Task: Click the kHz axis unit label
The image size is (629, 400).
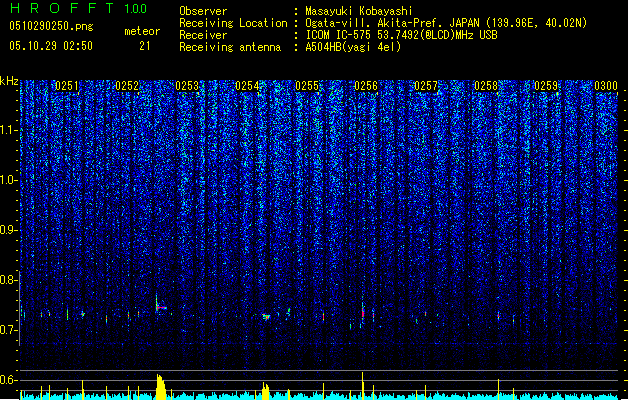Action: click(9, 81)
